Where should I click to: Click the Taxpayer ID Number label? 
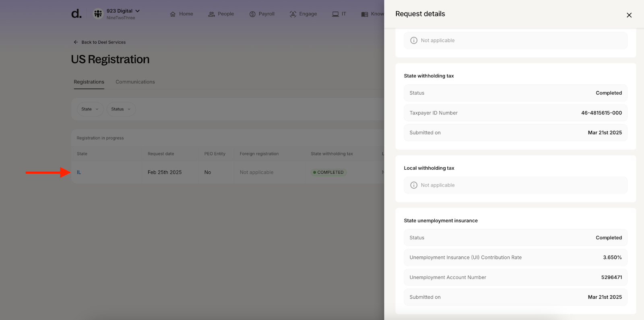click(433, 113)
